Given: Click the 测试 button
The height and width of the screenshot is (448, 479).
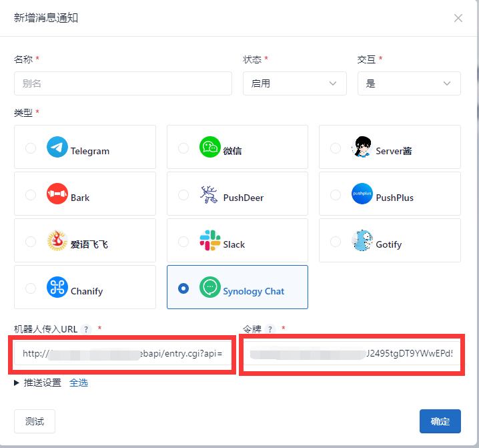Looking at the screenshot, I should [35, 421].
